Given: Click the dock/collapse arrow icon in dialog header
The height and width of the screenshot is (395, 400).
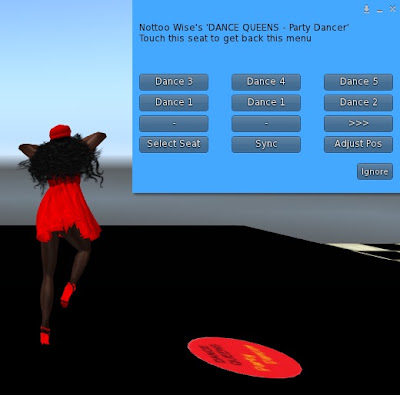Looking at the screenshot, I should point(366,9).
